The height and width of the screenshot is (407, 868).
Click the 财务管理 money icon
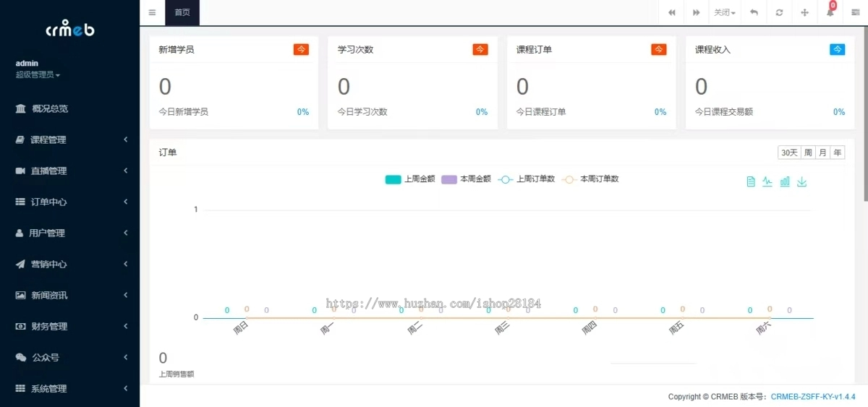tap(20, 326)
